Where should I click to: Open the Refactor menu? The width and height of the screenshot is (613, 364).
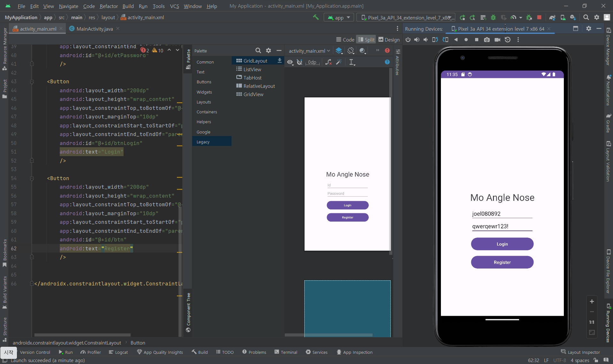[109, 6]
